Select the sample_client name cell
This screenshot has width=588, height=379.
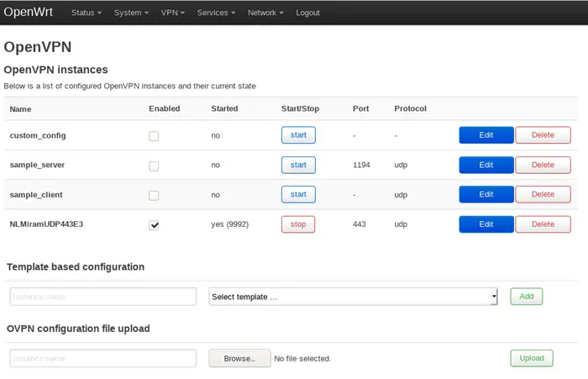(36, 195)
